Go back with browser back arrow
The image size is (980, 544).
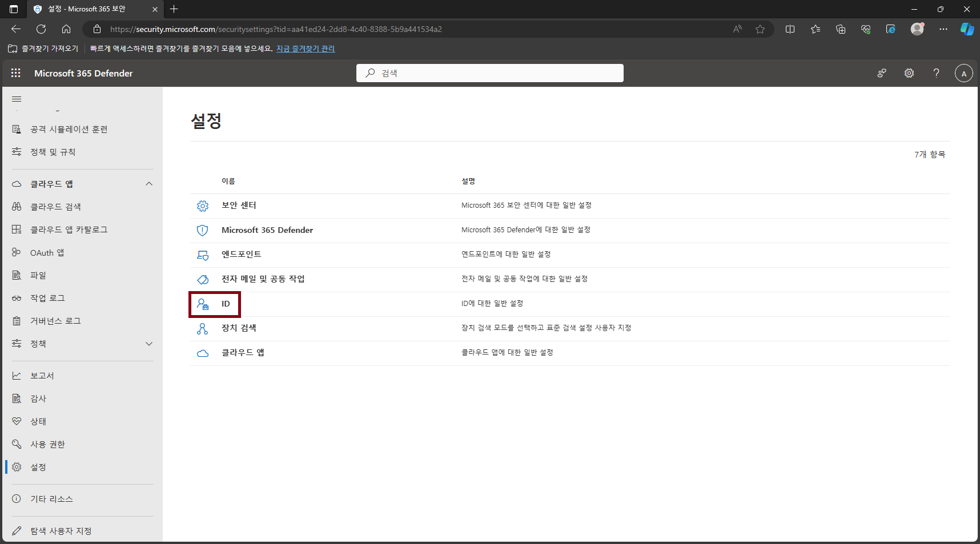[16, 29]
